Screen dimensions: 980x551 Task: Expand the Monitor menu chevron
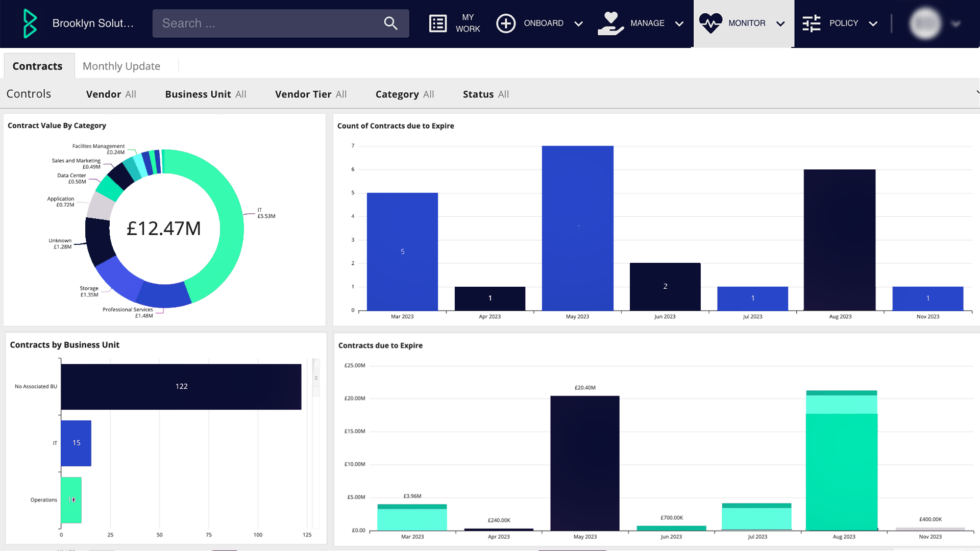pos(780,23)
